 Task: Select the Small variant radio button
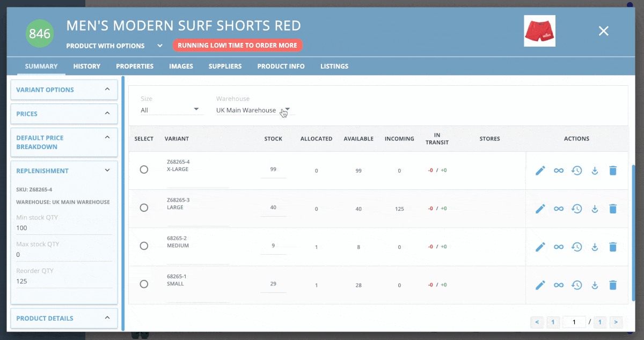144,284
